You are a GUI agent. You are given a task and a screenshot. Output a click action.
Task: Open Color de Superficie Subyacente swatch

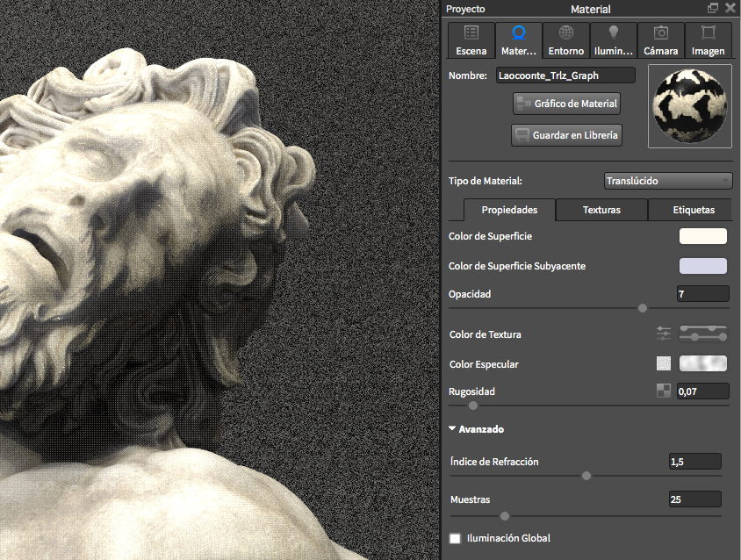[x=702, y=266]
